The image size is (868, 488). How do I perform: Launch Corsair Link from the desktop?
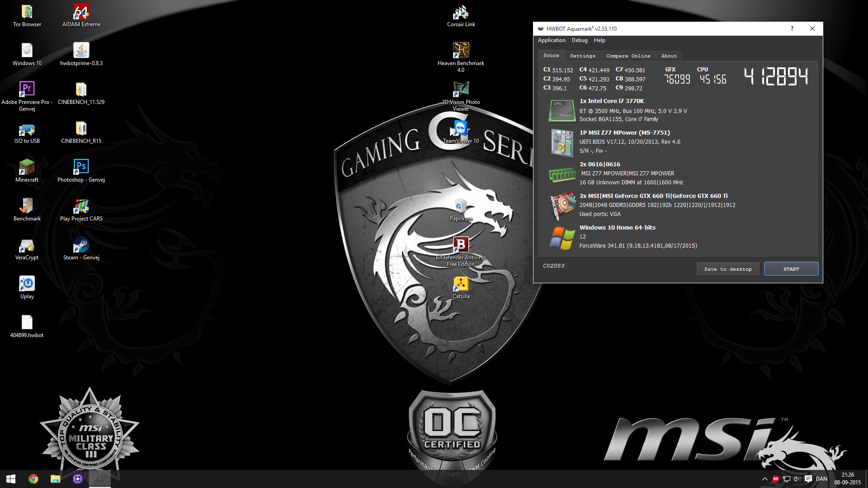(x=461, y=16)
